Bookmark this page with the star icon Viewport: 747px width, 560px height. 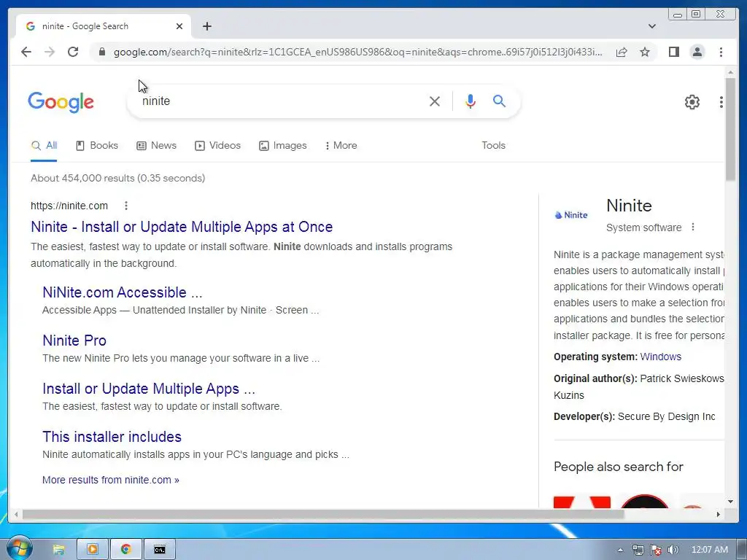645,52
